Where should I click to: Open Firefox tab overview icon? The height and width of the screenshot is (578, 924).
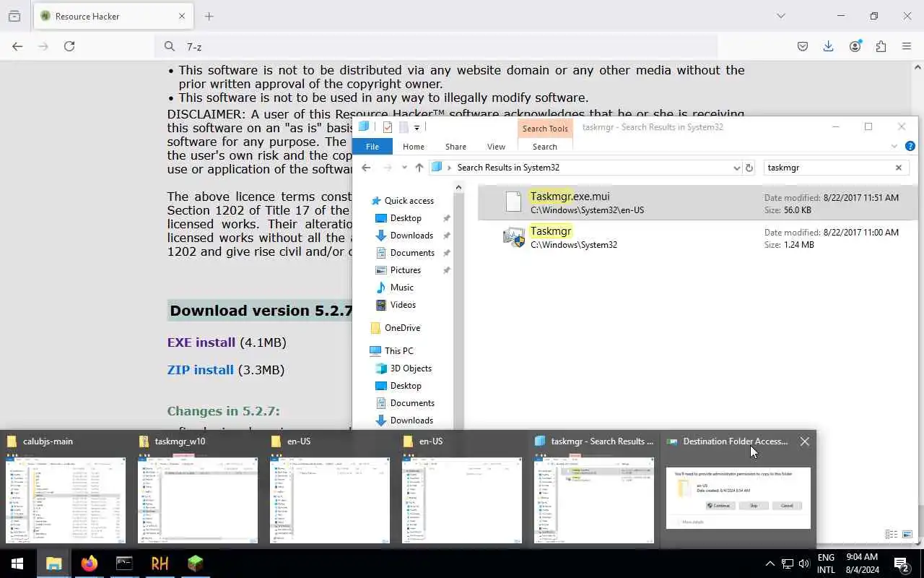coord(14,16)
